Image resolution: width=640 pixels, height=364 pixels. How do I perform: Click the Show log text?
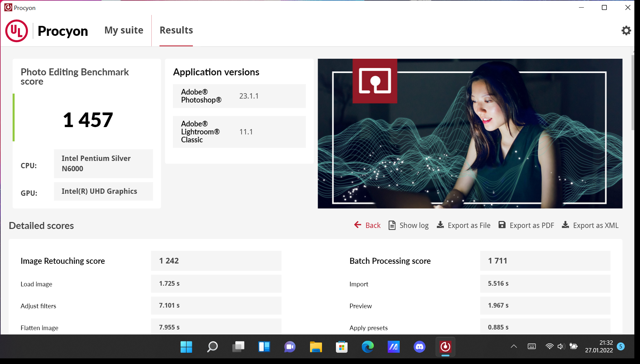click(x=414, y=225)
